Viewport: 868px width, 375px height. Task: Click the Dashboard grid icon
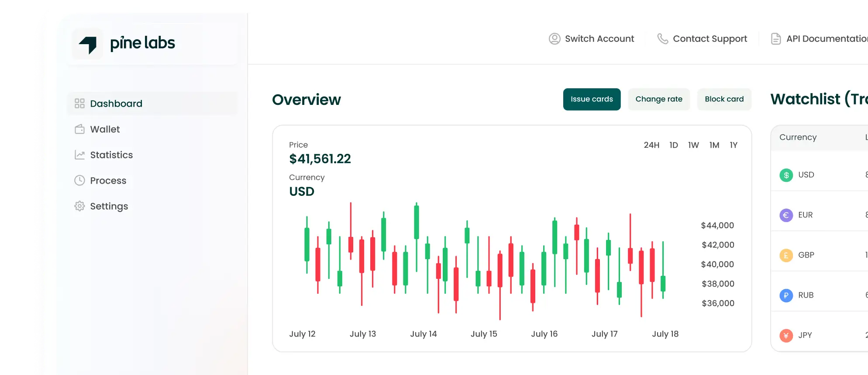79,104
